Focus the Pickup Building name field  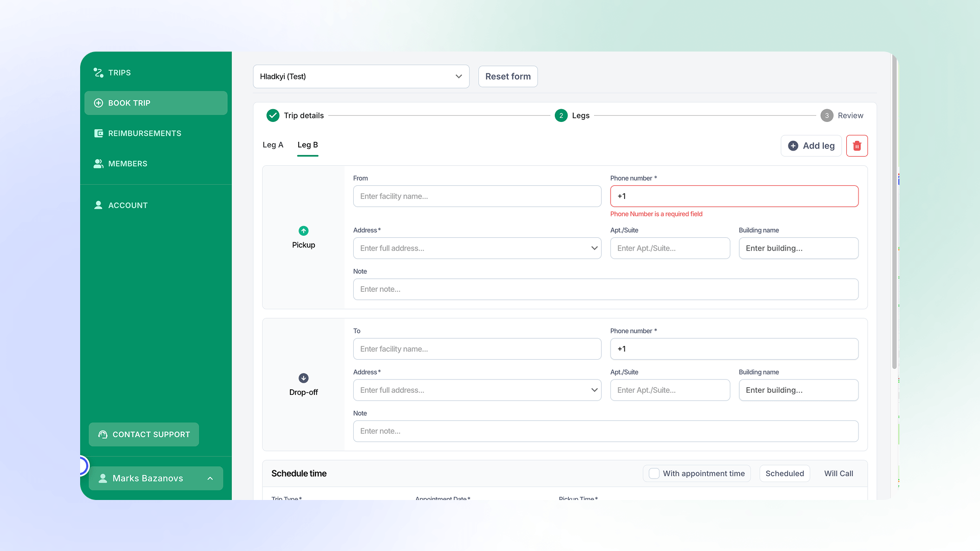coord(798,248)
